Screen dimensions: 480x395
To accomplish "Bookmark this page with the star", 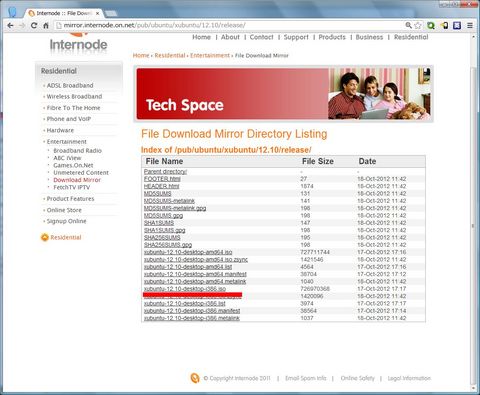I will [418, 25].
